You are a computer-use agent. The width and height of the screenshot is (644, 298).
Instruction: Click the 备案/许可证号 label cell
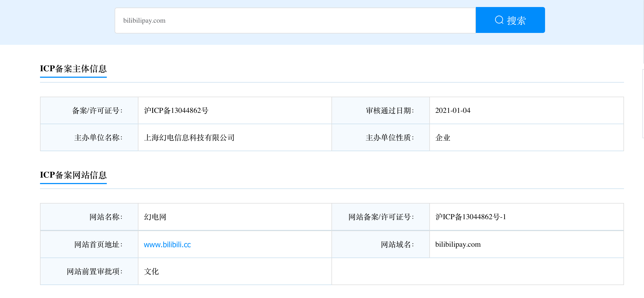(x=97, y=110)
